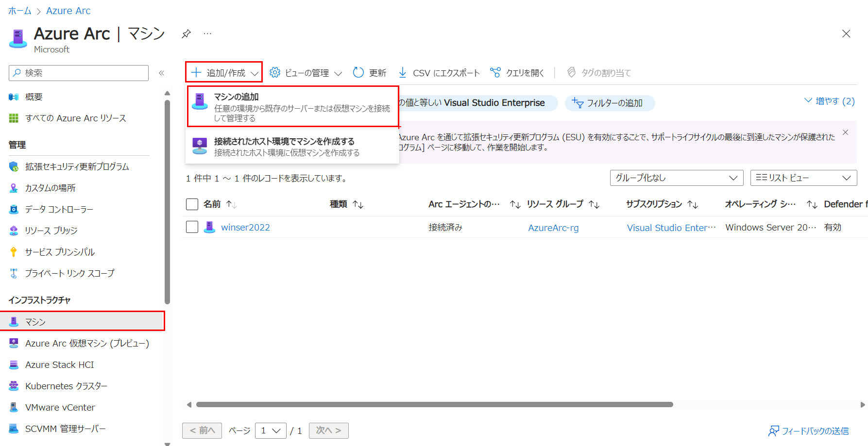Open the リスト ビュー dropdown
Screen dimensions: 868x446
[x=804, y=178]
